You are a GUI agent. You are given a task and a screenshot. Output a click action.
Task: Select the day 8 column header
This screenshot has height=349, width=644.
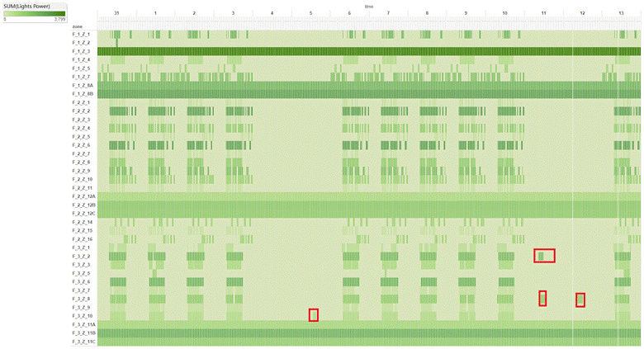coord(427,14)
